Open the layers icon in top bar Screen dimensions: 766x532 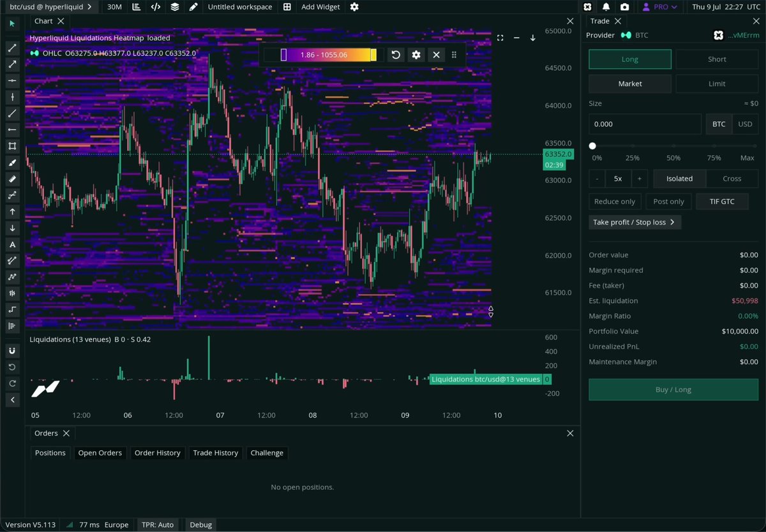(x=174, y=7)
